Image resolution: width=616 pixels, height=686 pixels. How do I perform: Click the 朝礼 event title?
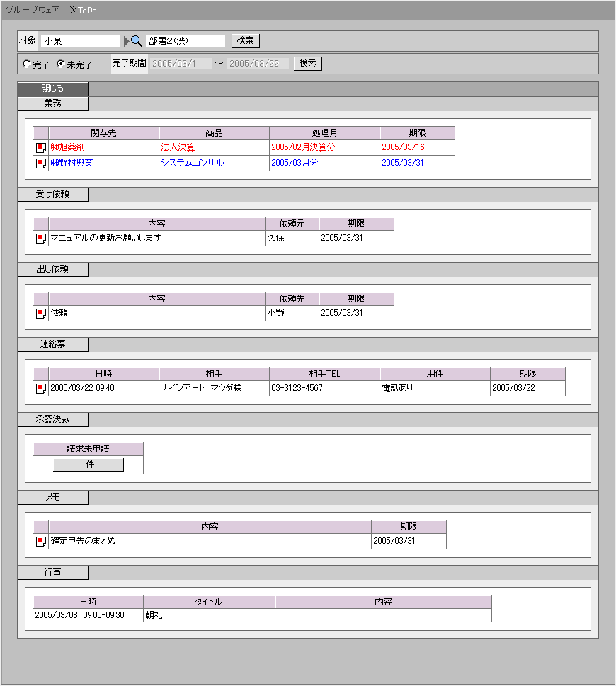(x=154, y=615)
